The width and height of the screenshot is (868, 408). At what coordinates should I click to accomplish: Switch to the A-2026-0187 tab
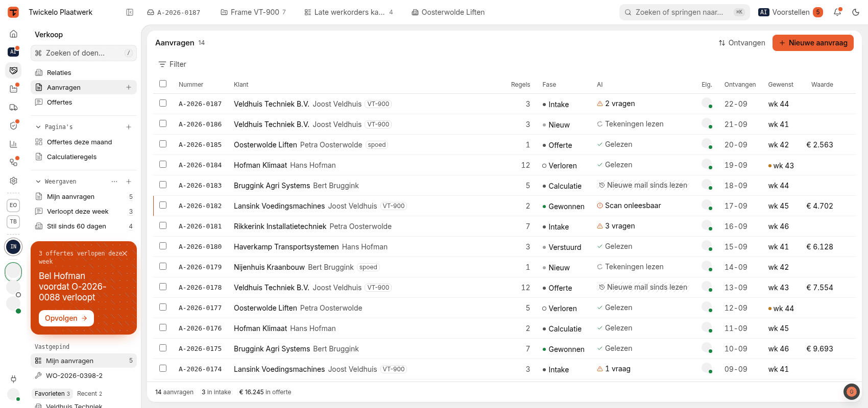(174, 12)
